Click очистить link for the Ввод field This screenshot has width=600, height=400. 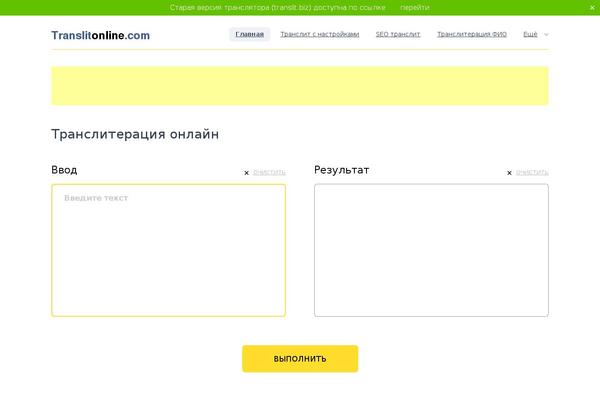click(269, 172)
